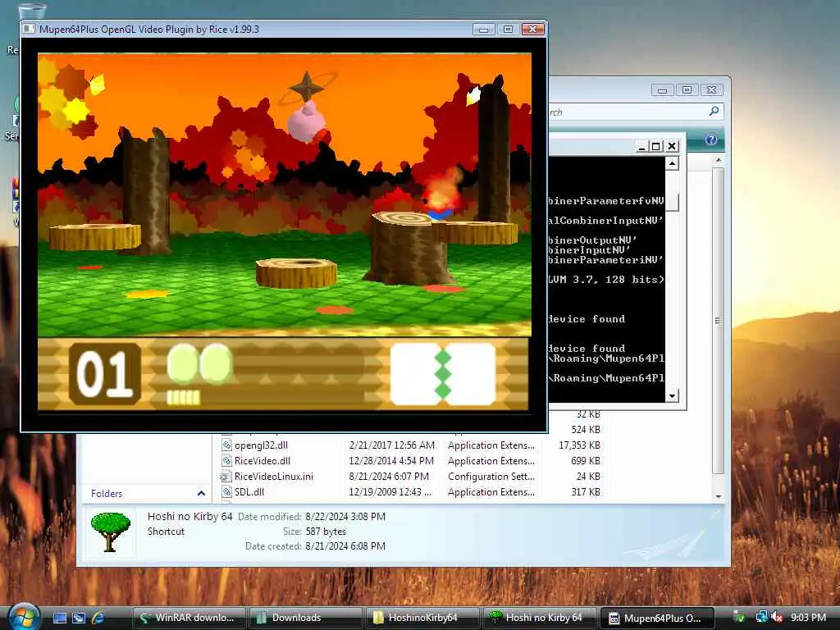Click the Folders pane label
The height and width of the screenshot is (630, 840).
[107, 493]
